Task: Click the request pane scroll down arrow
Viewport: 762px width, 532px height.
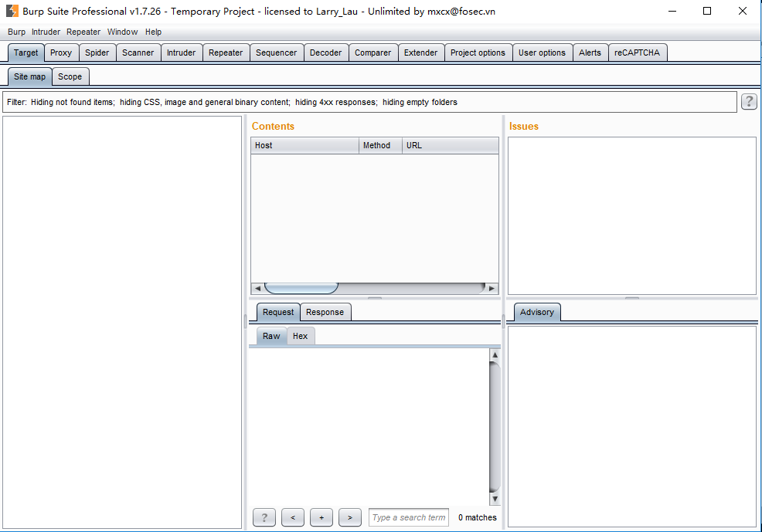Action: click(495, 499)
